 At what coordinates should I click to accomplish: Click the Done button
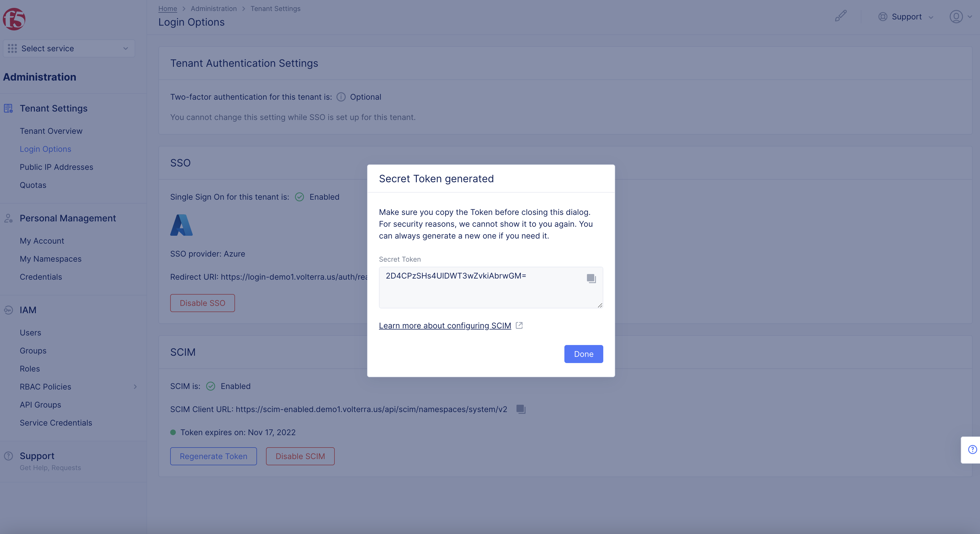[583, 354]
